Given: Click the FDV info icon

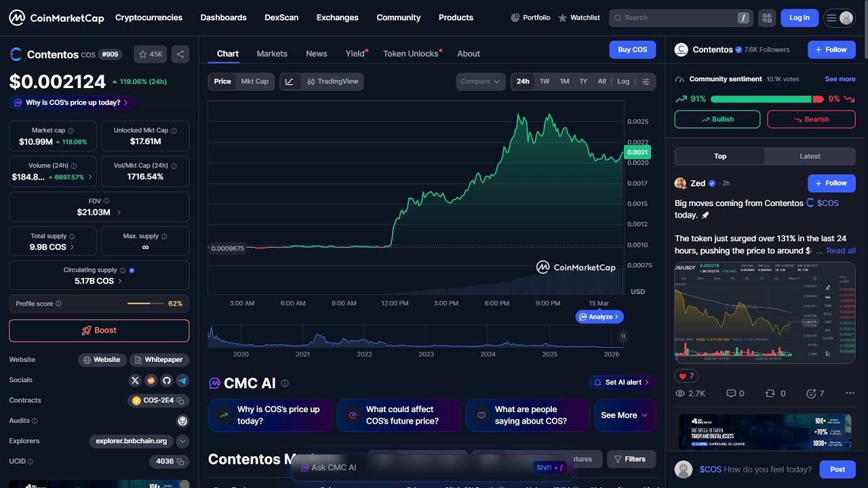Looking at the screenshot, I should click(106, 201).
